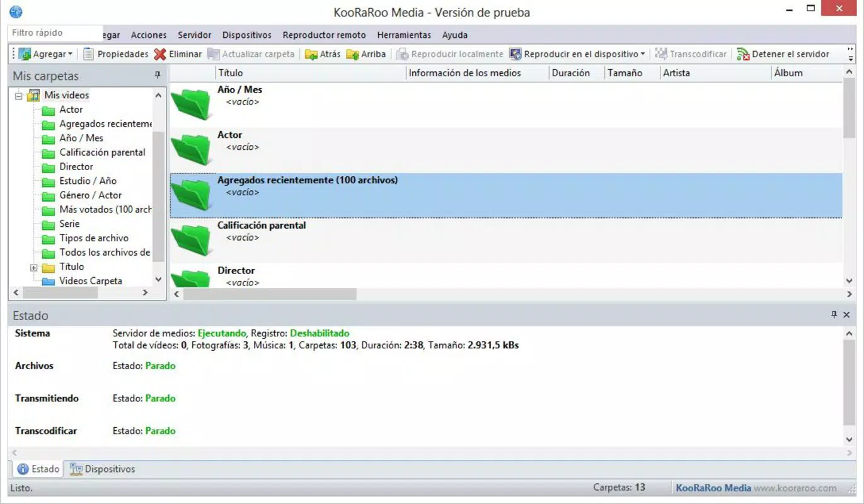Select the Actor folder in tree
Image resolution: width=864 pixels, height=504 pixels.
tap(71, 110)
